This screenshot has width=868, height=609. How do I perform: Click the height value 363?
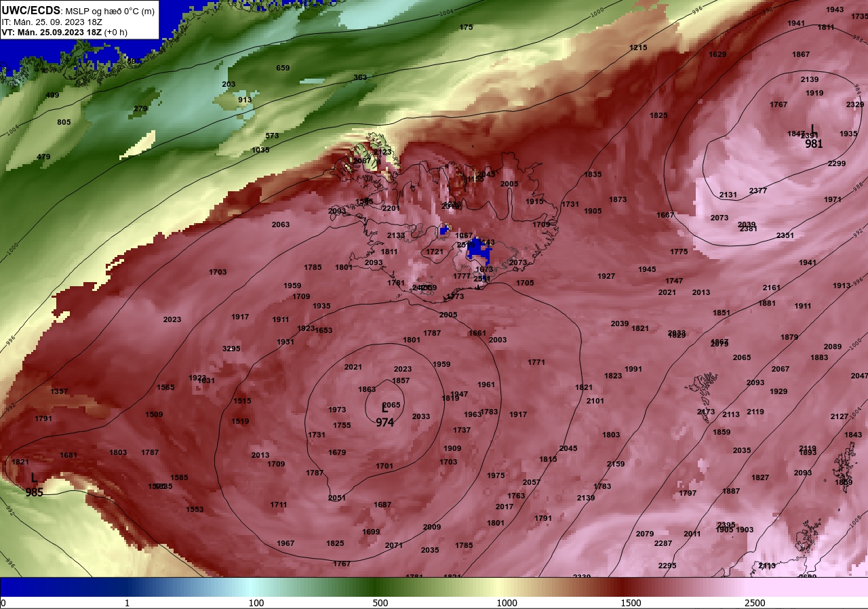[360, 77]
